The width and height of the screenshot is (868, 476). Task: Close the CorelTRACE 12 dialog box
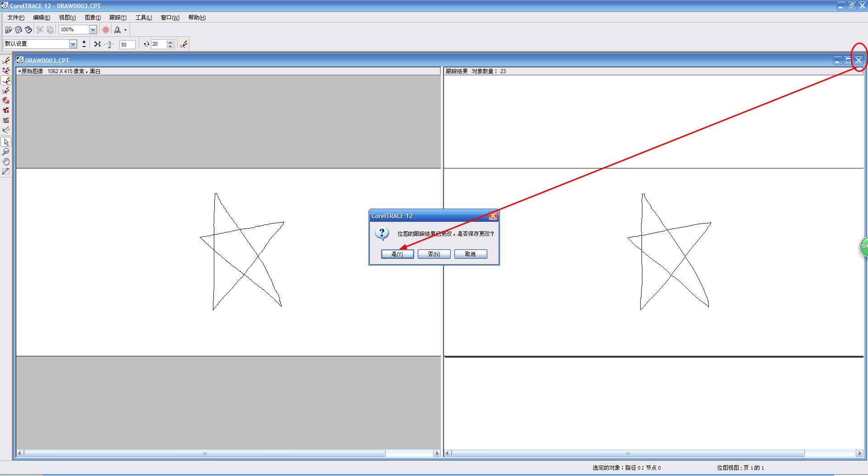click(493, 216)
